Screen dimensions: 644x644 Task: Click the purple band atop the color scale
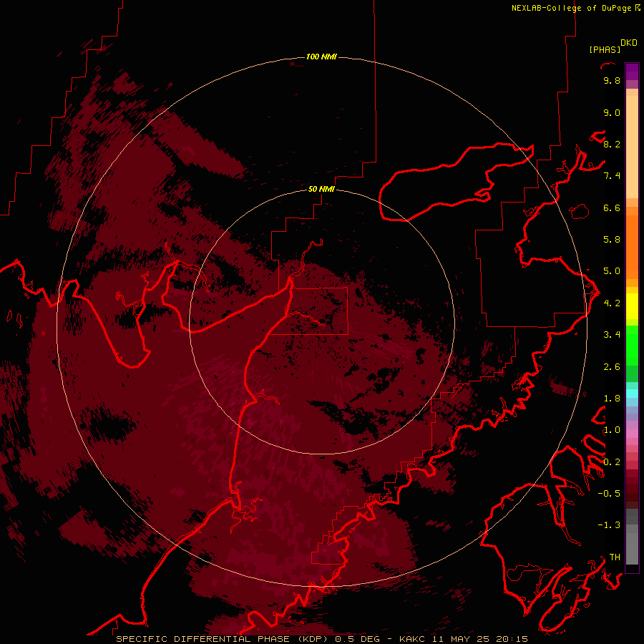(x=632, y=72)
